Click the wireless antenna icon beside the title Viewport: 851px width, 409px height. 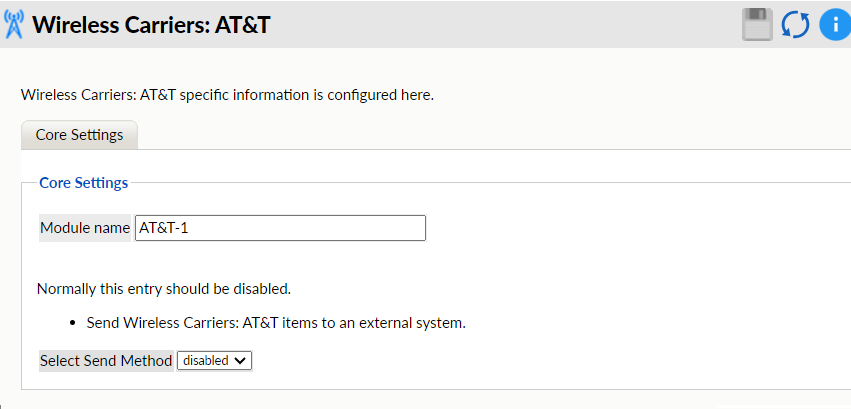point(15,25)
